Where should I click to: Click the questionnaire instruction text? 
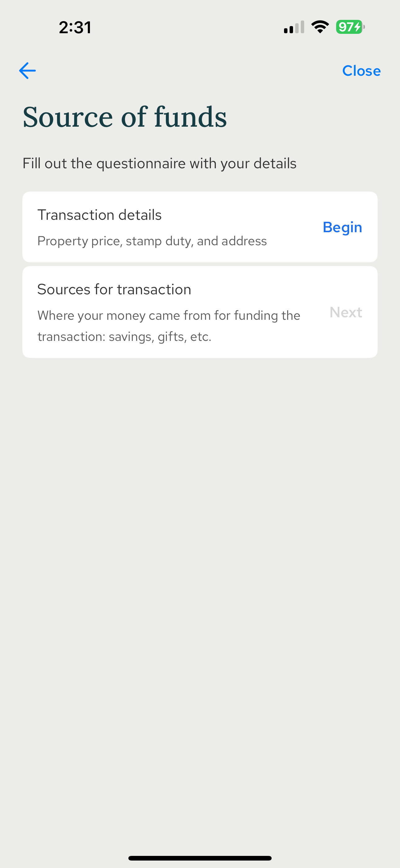click(159, 163)
